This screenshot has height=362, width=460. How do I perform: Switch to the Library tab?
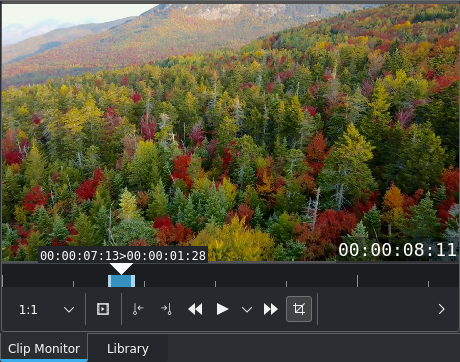128,349
